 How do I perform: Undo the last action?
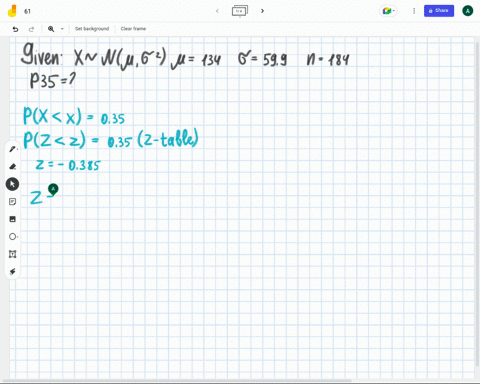(15, 29)
